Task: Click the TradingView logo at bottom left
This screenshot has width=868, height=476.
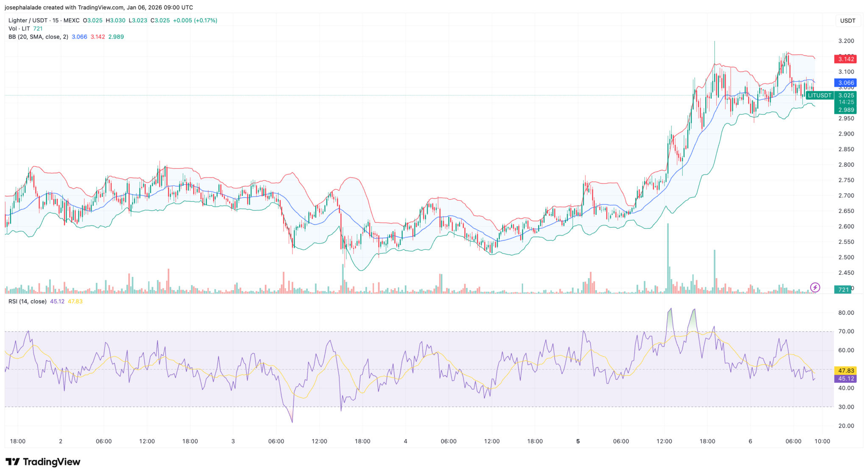Action: click(43, 462)
